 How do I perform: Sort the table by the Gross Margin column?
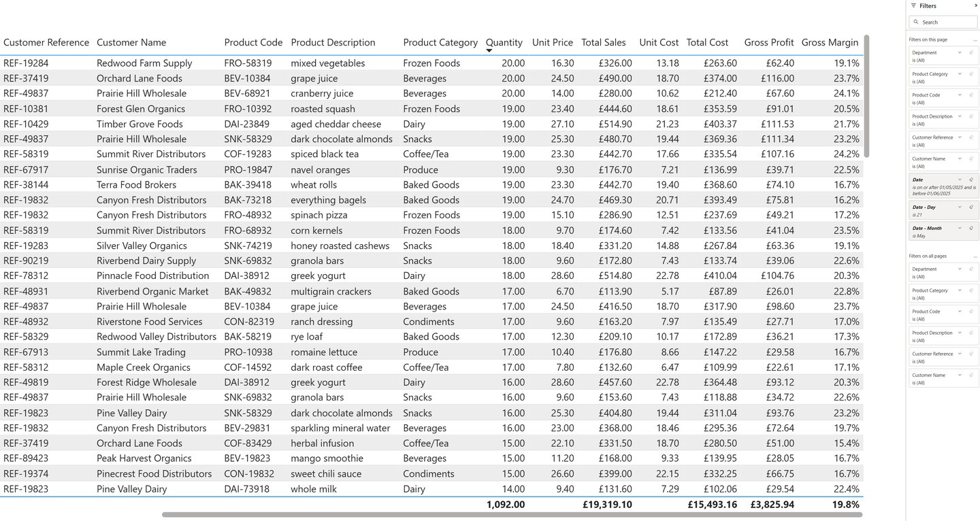point(830,42)
